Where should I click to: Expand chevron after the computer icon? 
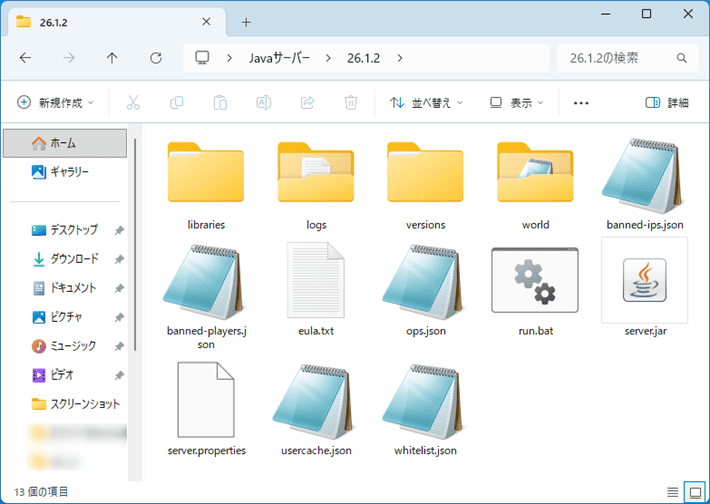coord(230,58)
